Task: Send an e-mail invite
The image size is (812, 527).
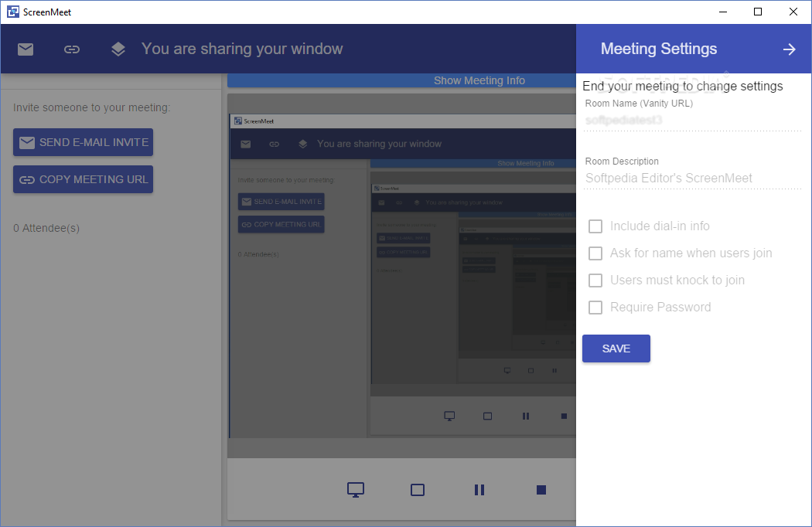Action: [x=84, y=142]
